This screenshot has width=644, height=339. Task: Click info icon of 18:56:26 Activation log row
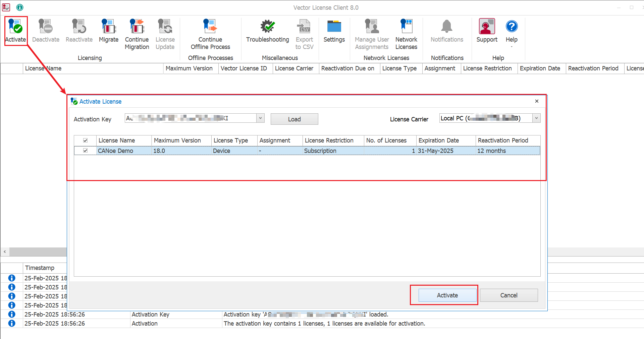click(12, 323)
